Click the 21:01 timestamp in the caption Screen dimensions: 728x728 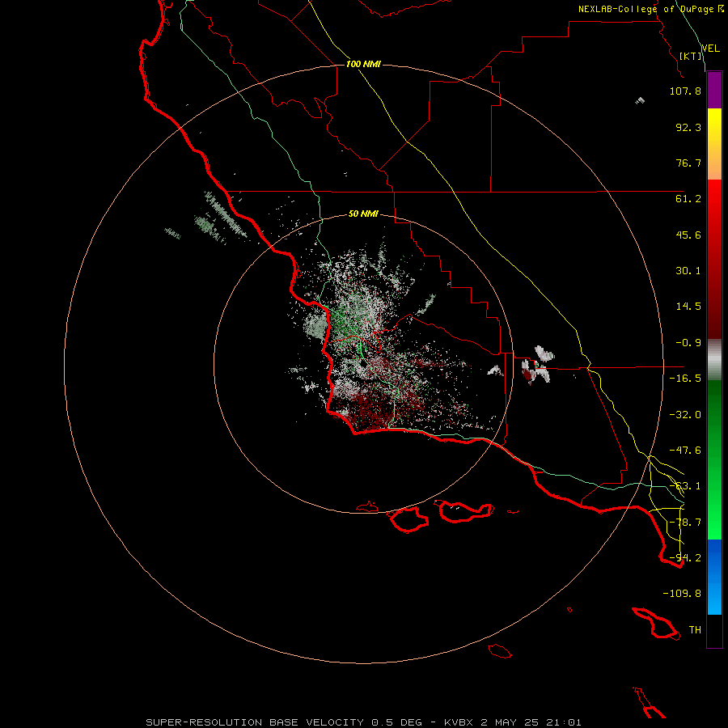[564, 722]
